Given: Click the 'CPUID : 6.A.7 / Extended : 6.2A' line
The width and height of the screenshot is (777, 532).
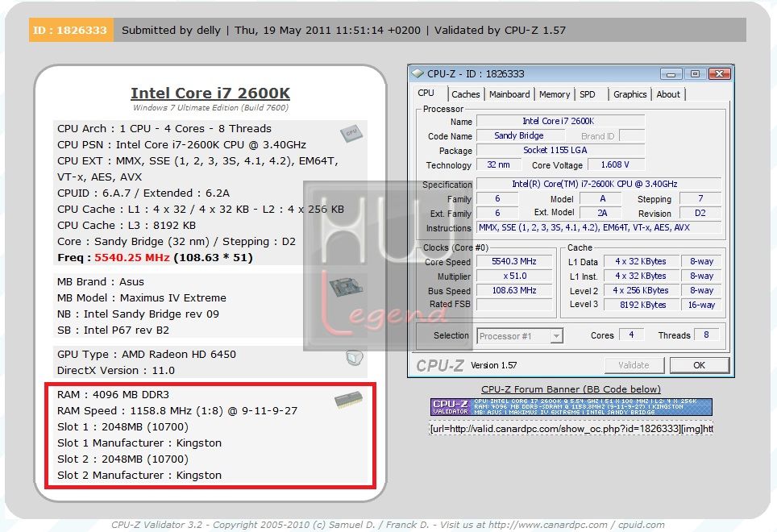Looking at the screenshot, I should 143,193.
